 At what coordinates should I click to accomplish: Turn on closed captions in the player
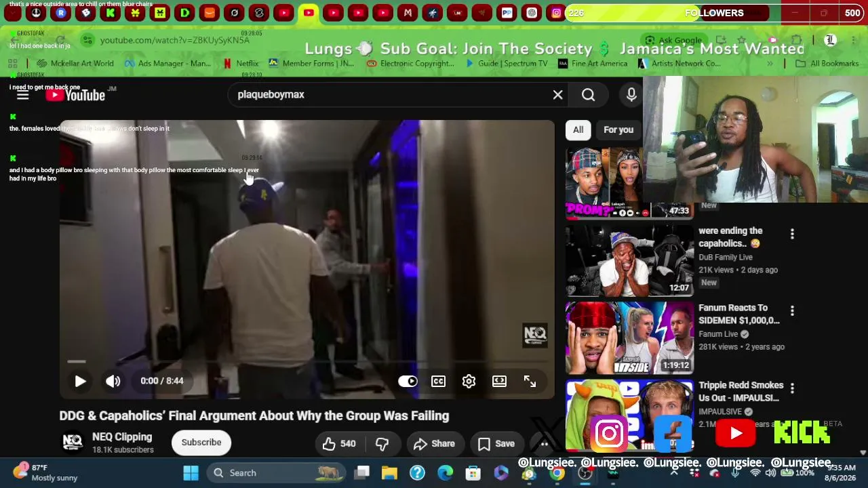[x=438, y=381]
